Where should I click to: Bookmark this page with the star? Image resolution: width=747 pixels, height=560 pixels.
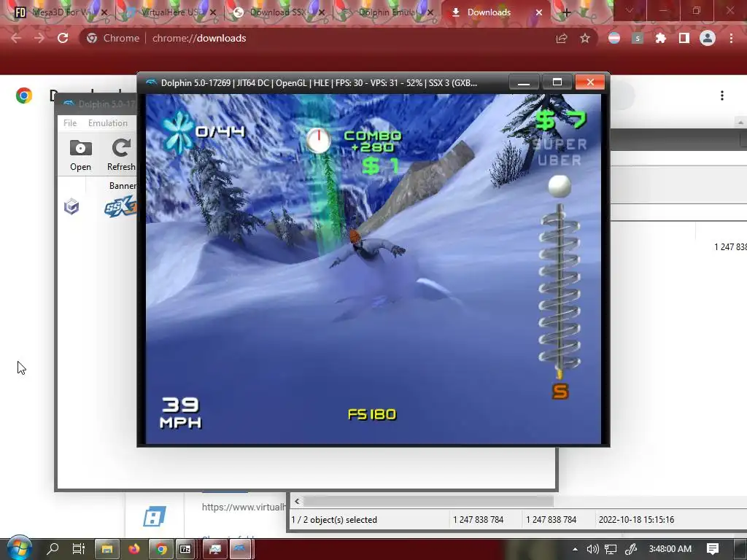pyautogui.click(x=585, y=39)
